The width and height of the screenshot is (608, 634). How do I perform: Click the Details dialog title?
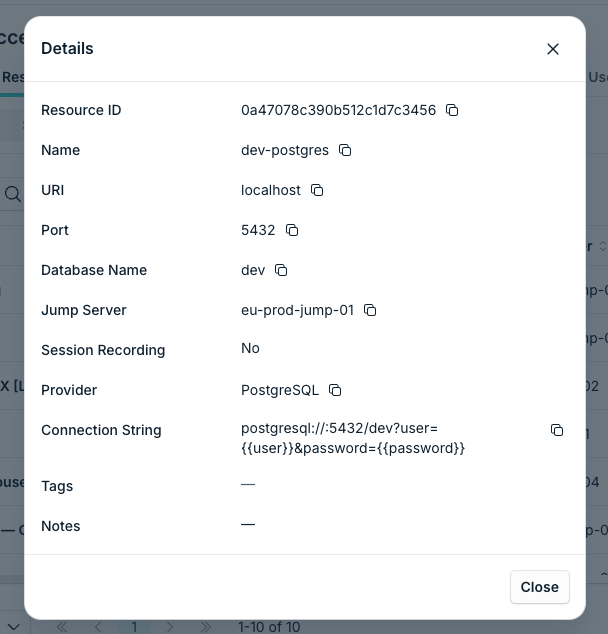click(67, 49)
